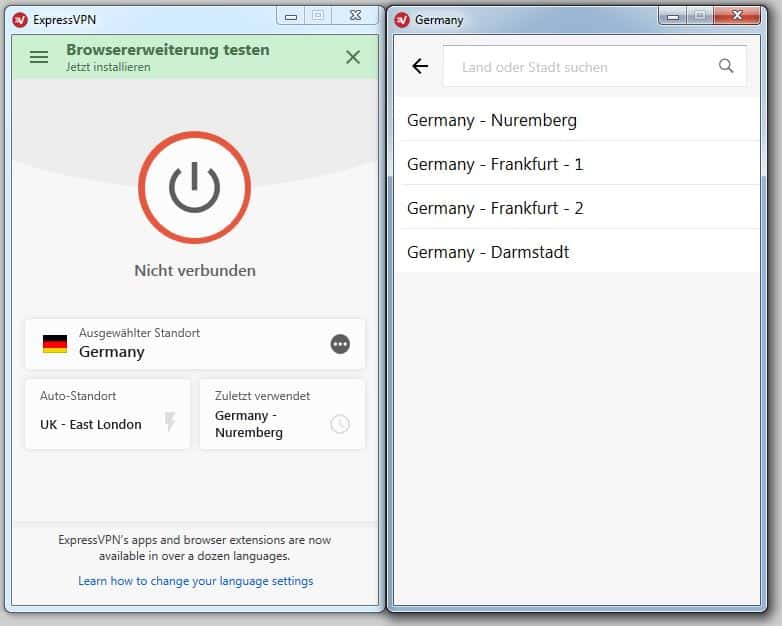Image resolution: width=782 pixels, height=626 pixels.
Task: Click the clock recent location icon
Action: point(340,424)
